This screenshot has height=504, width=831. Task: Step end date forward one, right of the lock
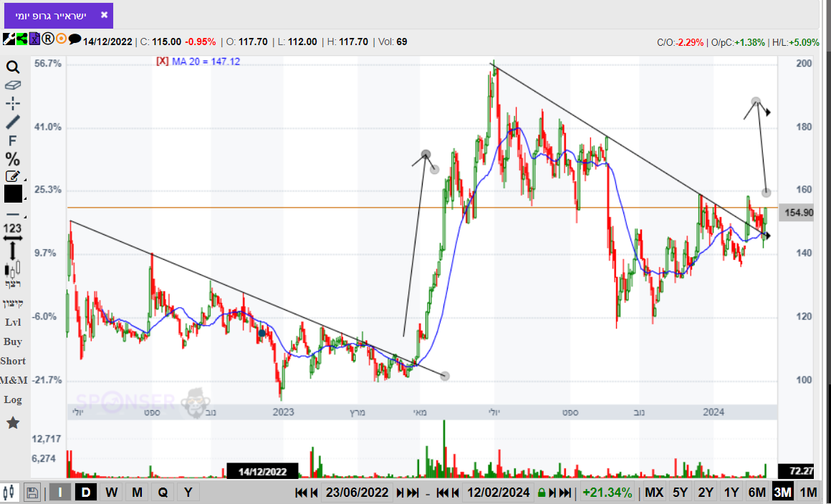[x=552, y=493]
